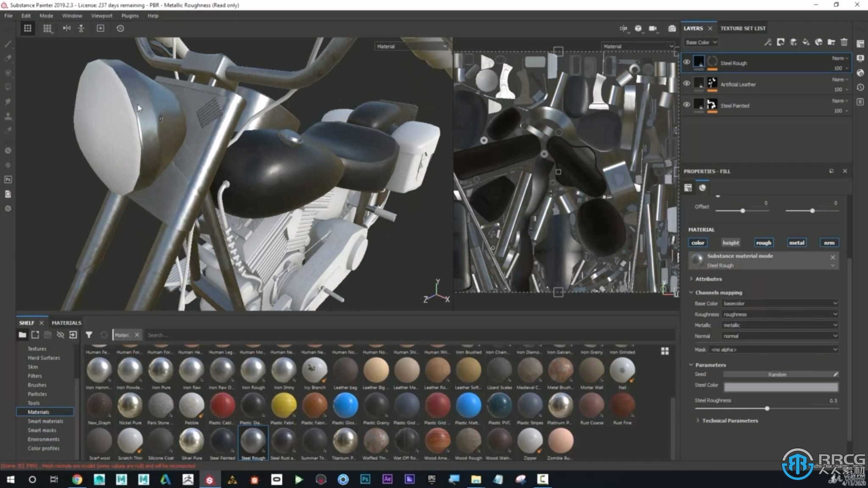Open shelf folder icon
The image size is (868, 488).
(22, 335)
